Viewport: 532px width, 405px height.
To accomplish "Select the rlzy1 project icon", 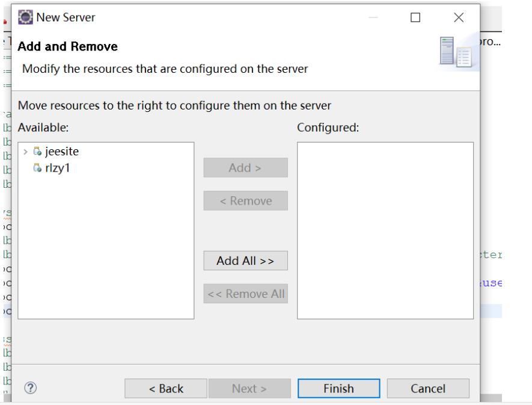I will pos(37,167).
